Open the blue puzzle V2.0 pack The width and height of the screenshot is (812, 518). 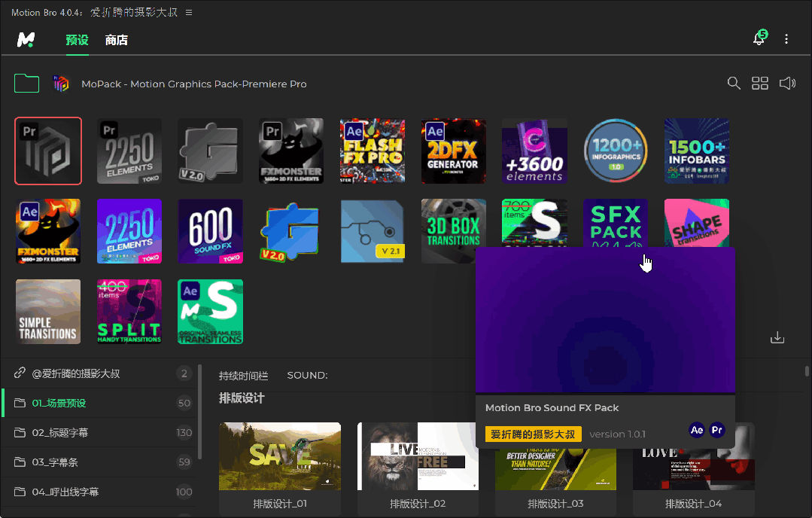click(291, 231)
